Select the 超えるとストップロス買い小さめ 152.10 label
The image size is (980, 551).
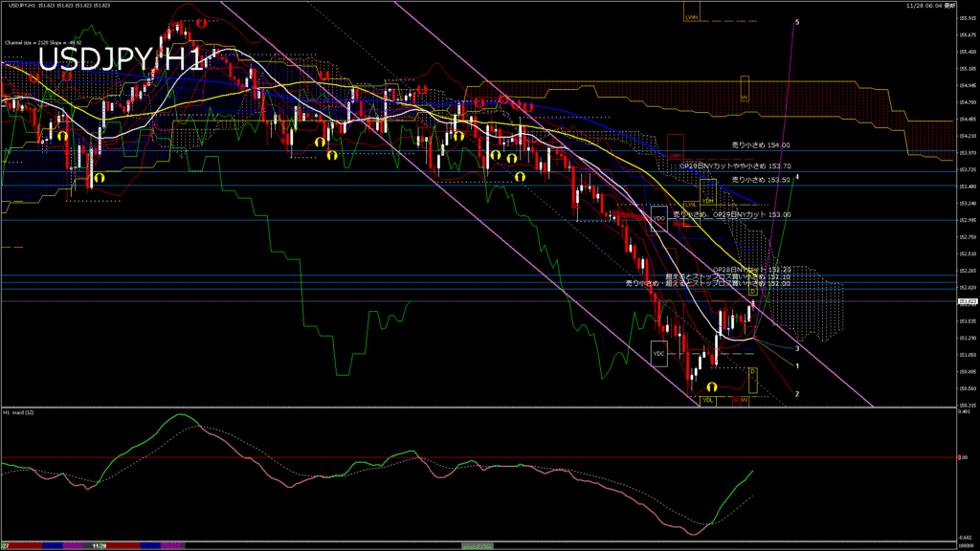pyautogui.click(x=728, y=276)
